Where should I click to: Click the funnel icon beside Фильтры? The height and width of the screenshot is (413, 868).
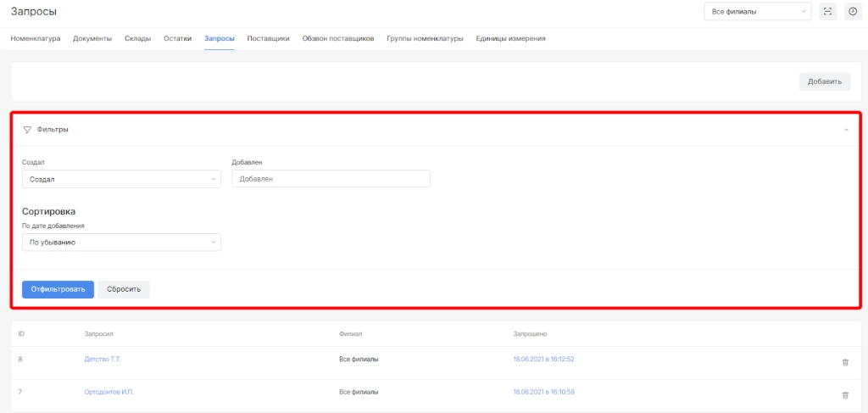coord(27,130)
